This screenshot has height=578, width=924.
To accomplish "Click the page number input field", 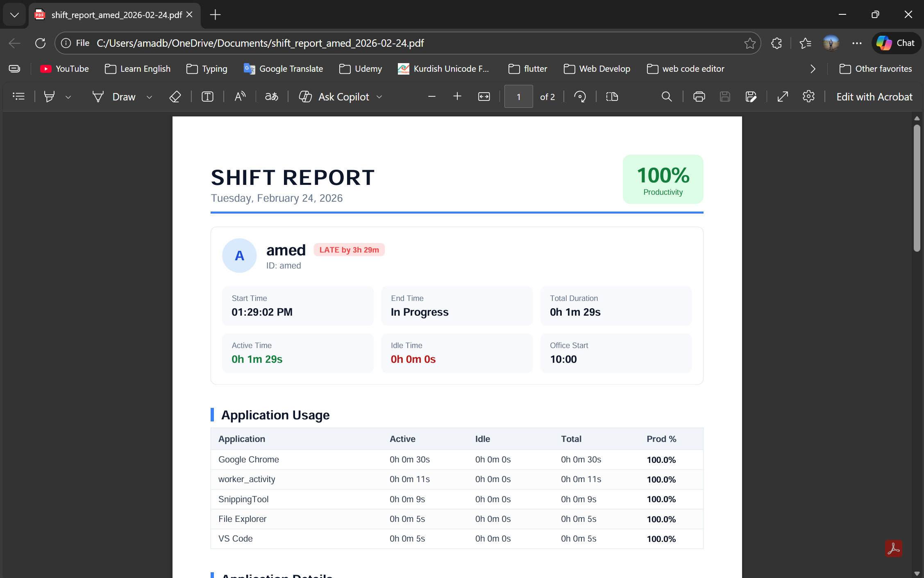I will click(x=518, y=96).
